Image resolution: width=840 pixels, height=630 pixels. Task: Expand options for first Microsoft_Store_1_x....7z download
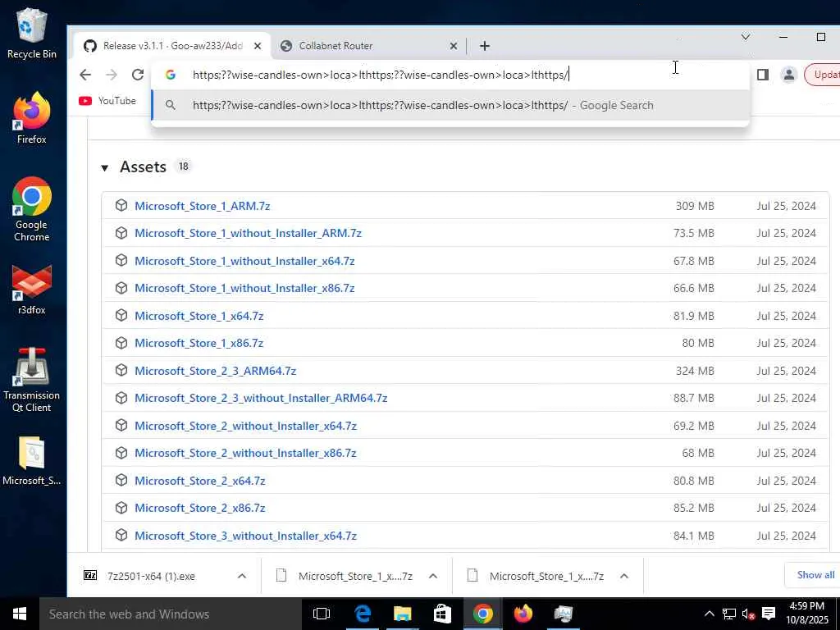433,577
